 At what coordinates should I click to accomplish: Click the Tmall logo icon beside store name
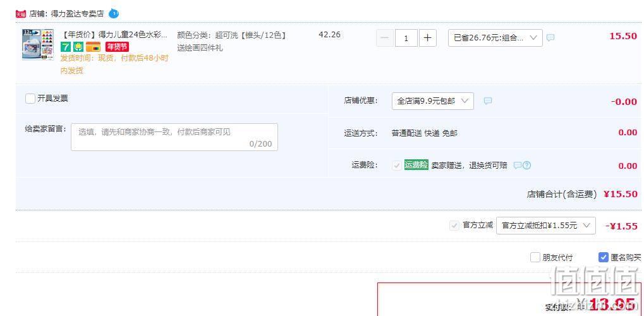point(20,14)
